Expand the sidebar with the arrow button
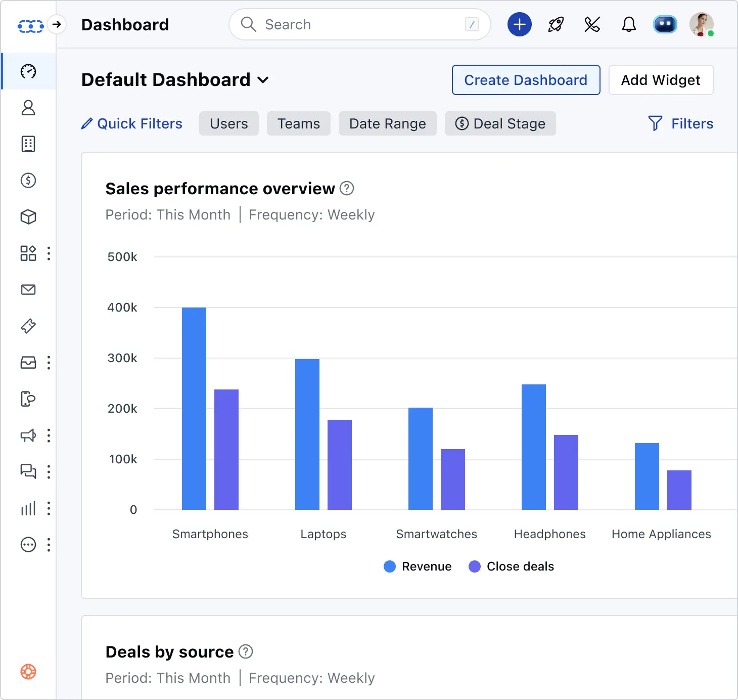738x700 pixels. [57, 24]
